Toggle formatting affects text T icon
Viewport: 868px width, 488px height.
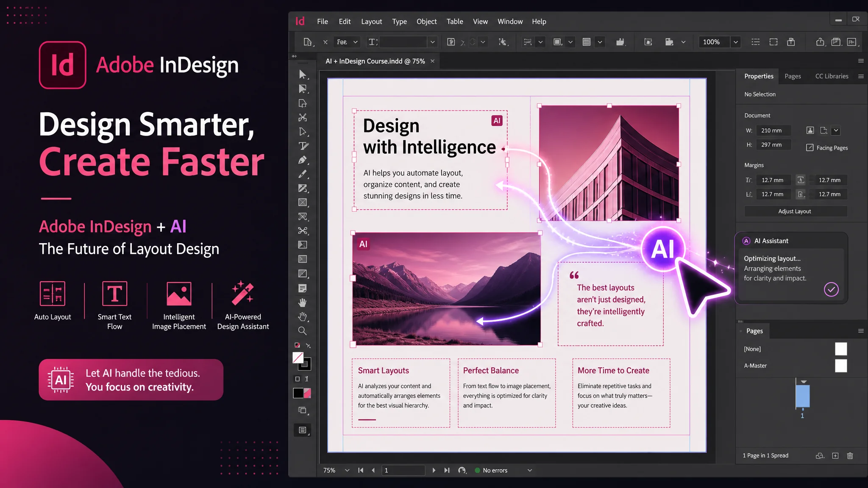click(306, 379)
